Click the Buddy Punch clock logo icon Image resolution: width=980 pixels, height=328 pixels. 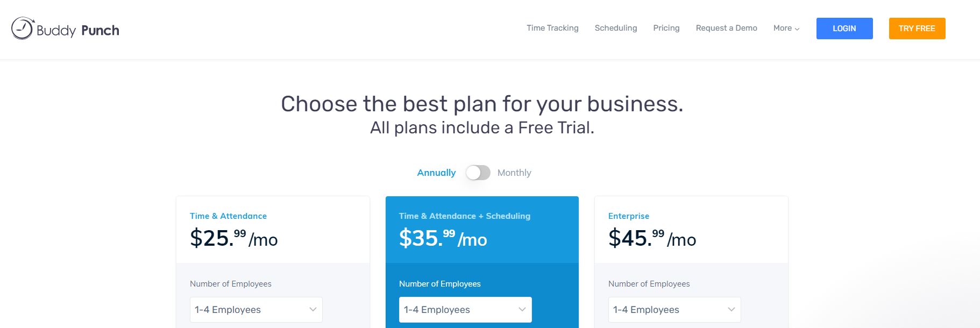pyautogui.click(x=23, y=28)
